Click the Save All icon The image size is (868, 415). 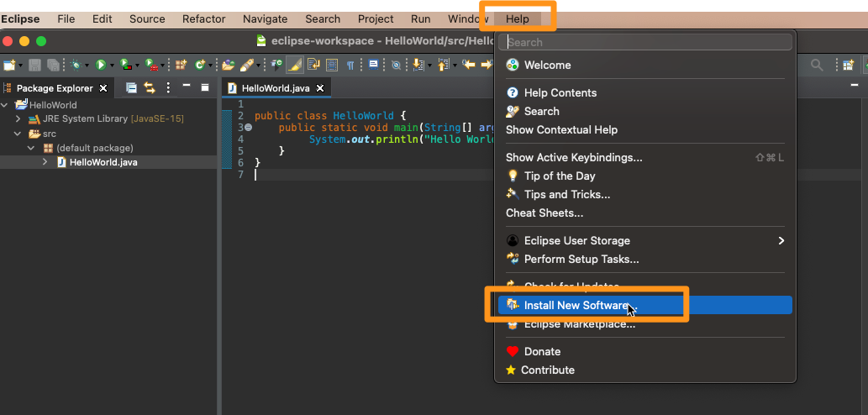[53, 66]
